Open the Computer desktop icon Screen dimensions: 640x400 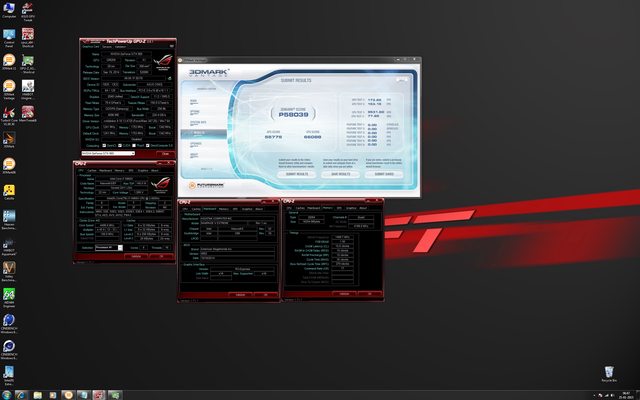click(x=9, y=10)
